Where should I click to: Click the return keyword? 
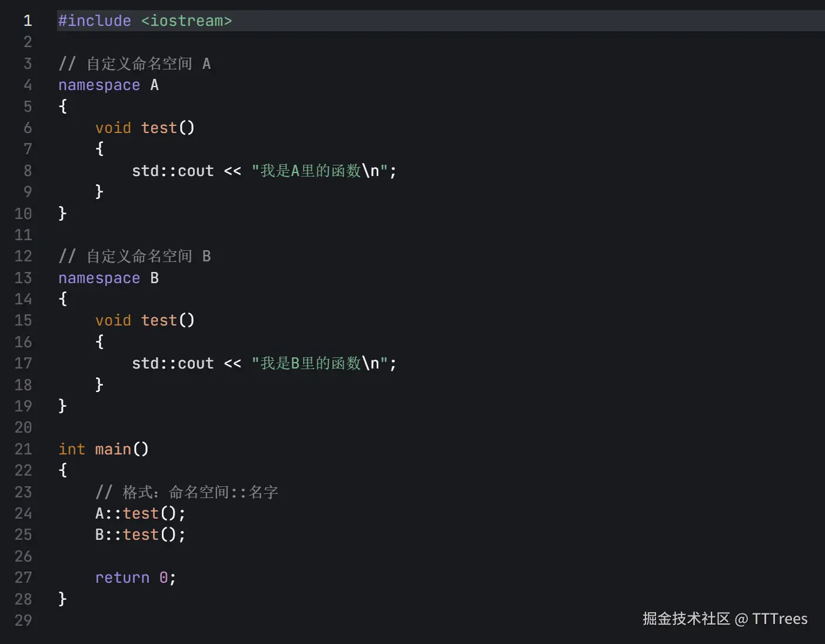pos(122,577)
